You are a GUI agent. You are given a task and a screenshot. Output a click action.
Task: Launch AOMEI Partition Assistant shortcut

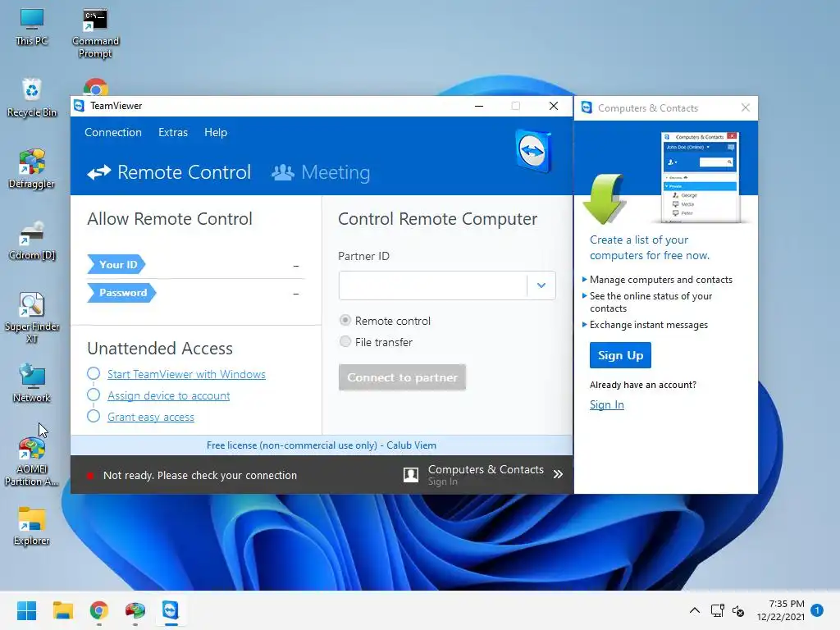click(x=32, y=461)
